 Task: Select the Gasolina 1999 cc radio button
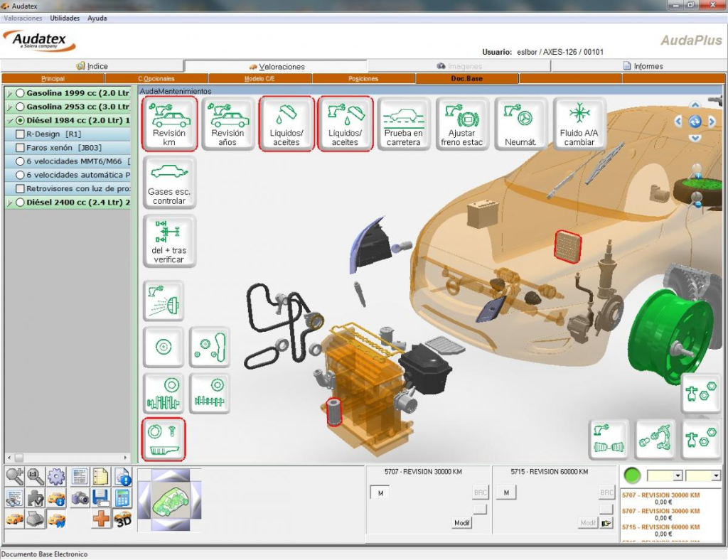pos(20,93)
